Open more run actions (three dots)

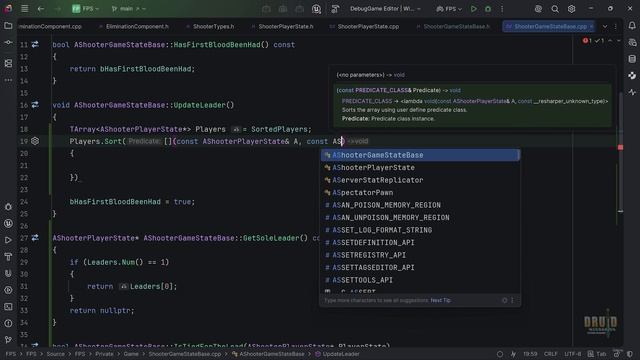pyautogui.click(x=502, y=9)
